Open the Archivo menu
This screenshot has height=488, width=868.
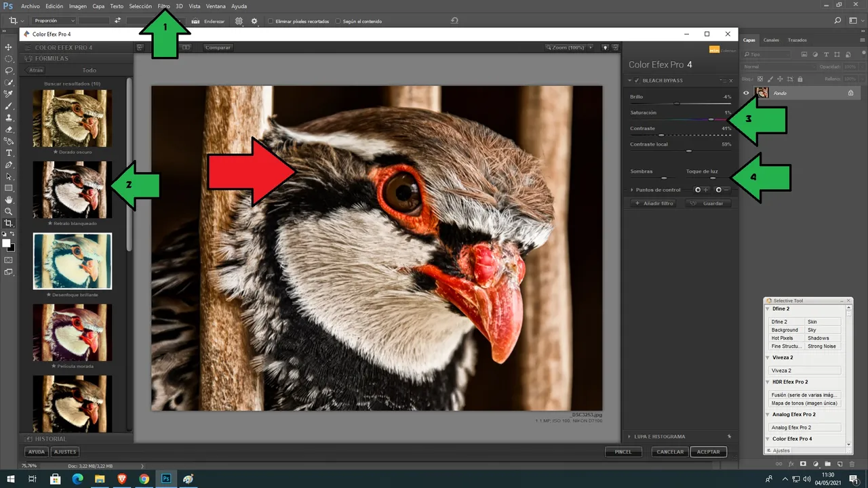(31, 6)
